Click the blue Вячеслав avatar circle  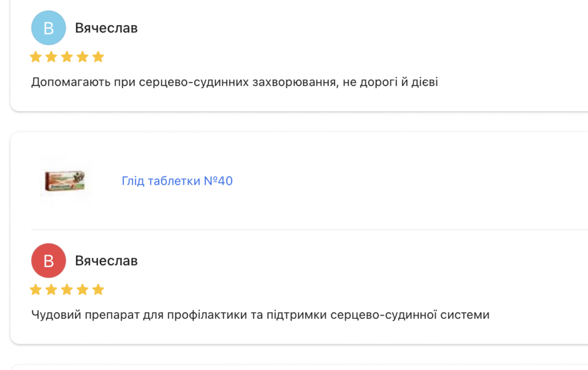48,28
